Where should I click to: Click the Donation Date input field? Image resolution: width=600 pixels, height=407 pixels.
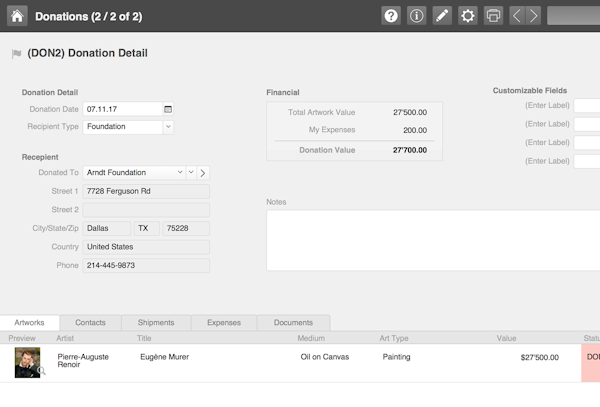point(120,109)
